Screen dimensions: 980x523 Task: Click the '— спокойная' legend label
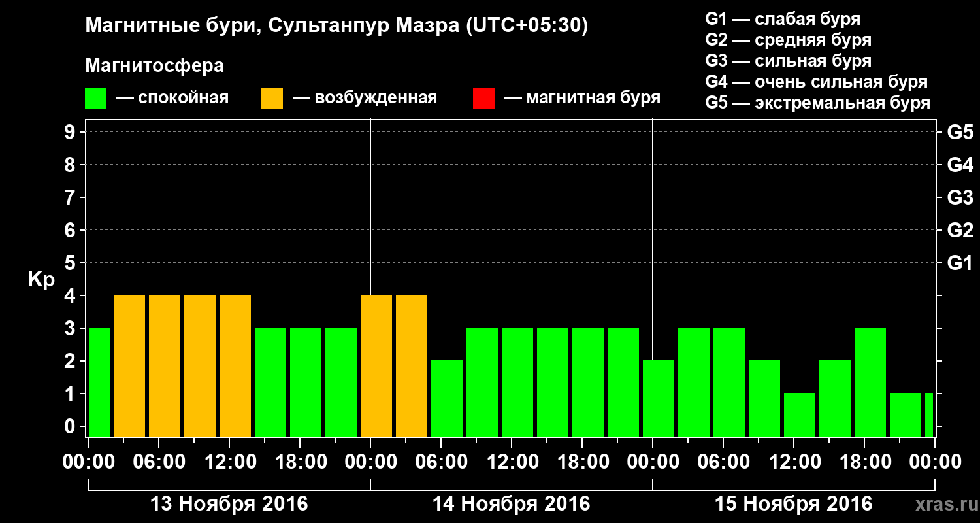pyautogui.click(x=172, y=99)
